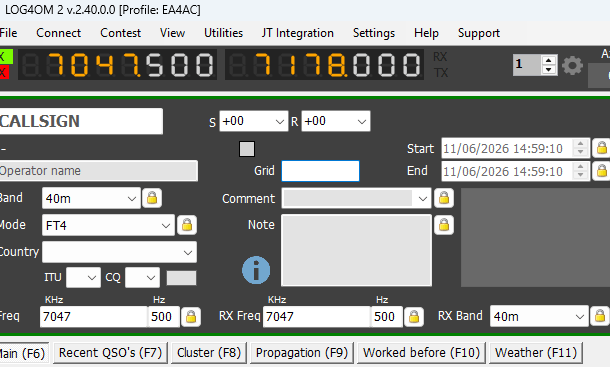Expand the Comment dropdown
This screenshot has height=367, width=610.
pos(422,198)
